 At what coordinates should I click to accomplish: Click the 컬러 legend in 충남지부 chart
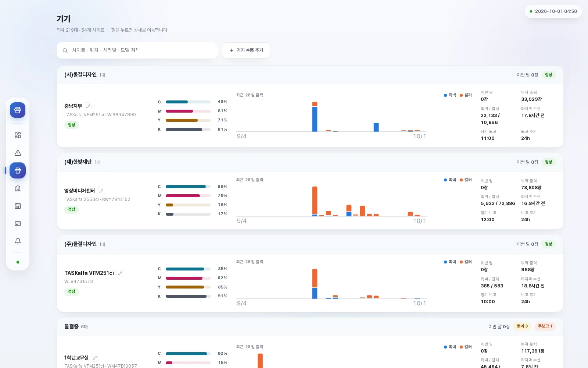point(466,95)
